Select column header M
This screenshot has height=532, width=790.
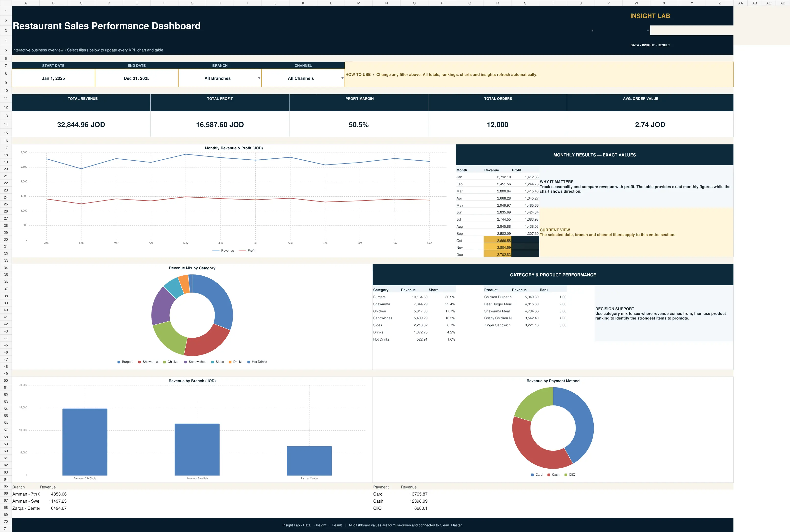click(359, 3)
